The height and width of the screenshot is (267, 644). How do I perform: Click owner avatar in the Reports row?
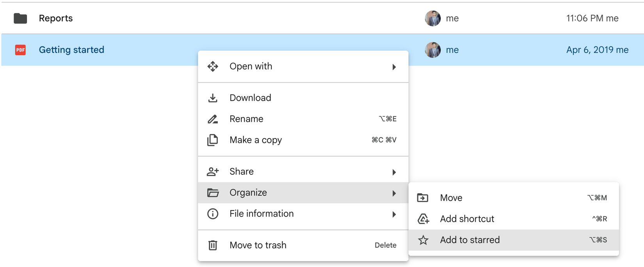432,18
